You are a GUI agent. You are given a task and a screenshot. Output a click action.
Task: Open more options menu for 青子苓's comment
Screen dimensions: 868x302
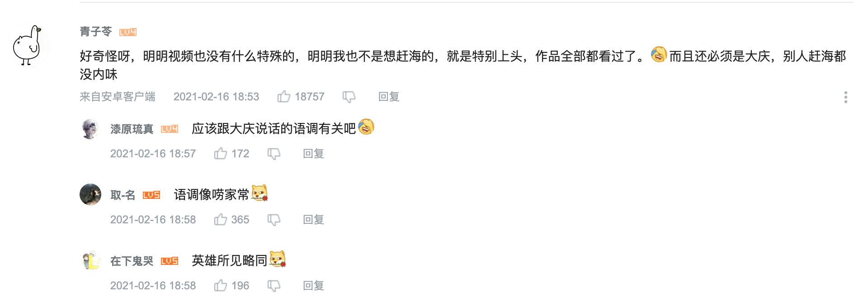(845, 97)
